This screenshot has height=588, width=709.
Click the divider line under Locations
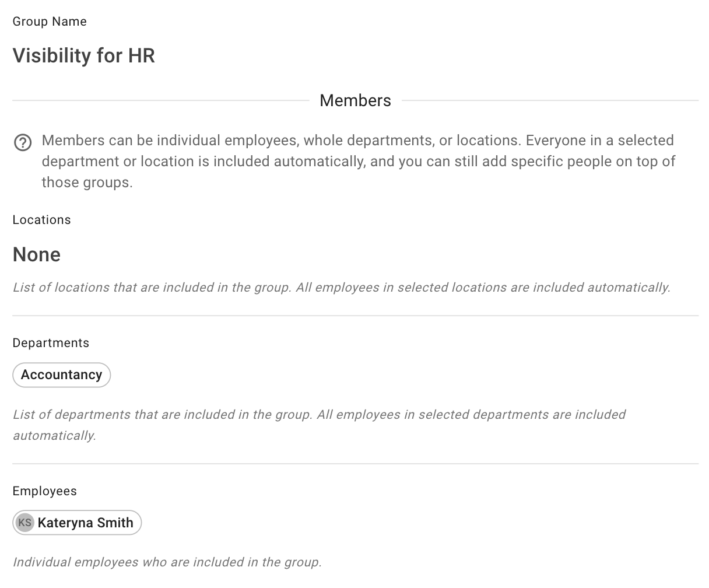click(x=354, y=315)
